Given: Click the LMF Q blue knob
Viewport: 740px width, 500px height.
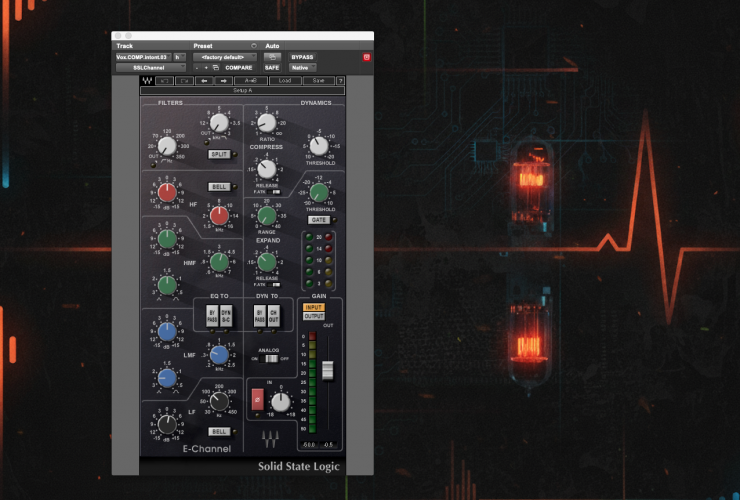Looking at the screenshot, I should pyautogui.click(x=167, y=378).
